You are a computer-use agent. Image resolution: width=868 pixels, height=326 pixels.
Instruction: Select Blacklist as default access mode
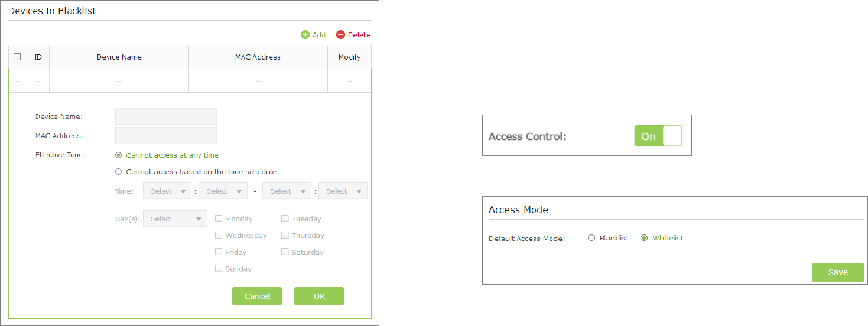pos(591,238)
